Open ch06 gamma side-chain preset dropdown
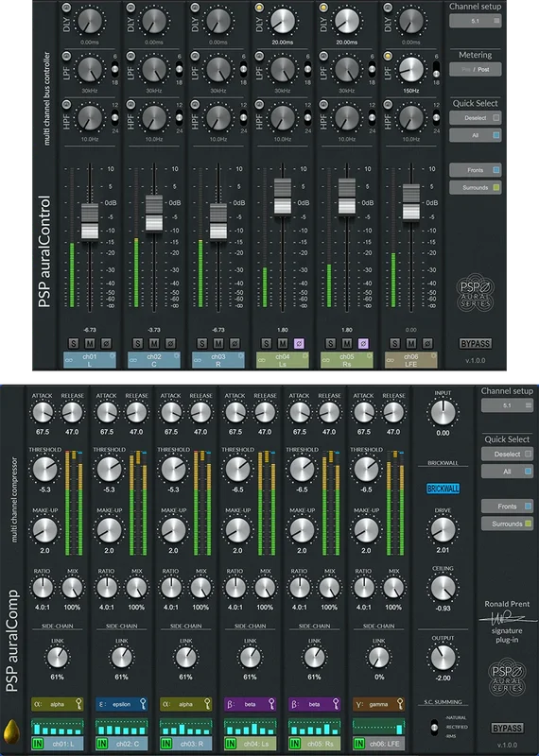 click(x=379, y=704)
